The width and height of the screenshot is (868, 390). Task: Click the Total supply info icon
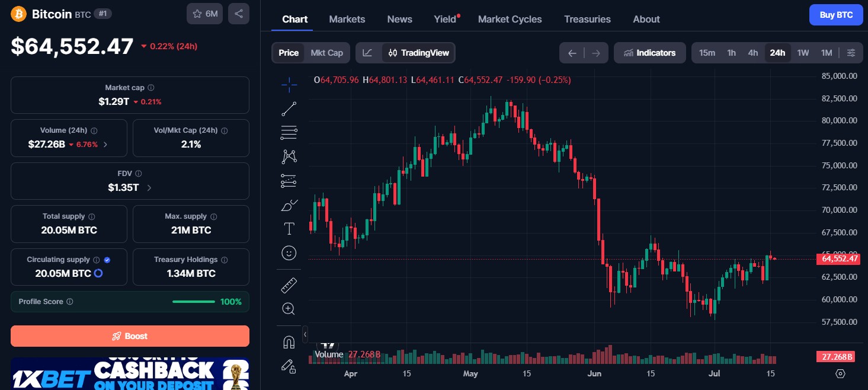pyautogui.click(x=92, y=217)
